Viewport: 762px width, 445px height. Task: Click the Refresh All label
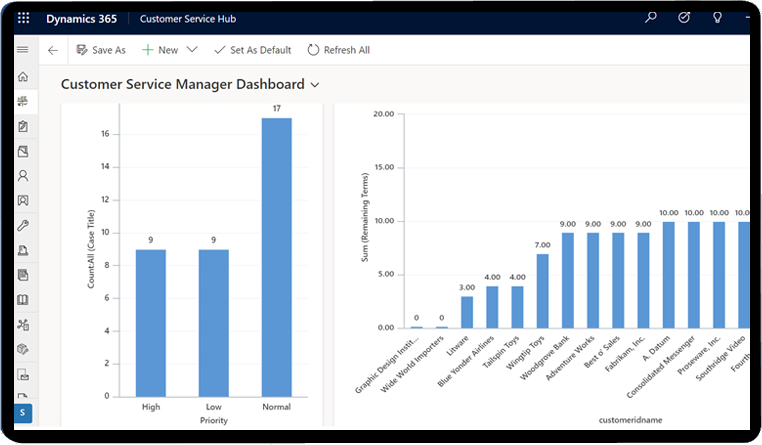(x=347, y=50)
